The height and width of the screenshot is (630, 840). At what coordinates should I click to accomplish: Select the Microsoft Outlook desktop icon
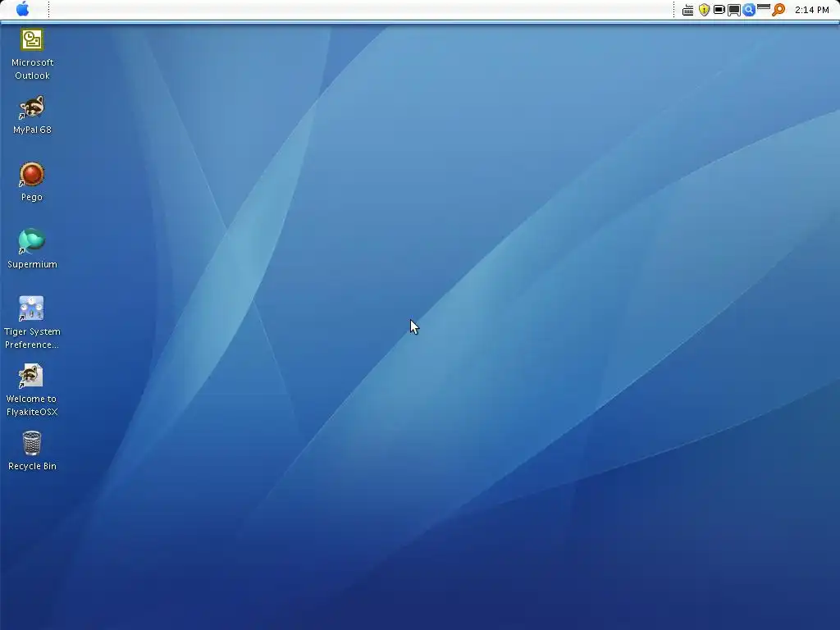(x=32, y=40)
